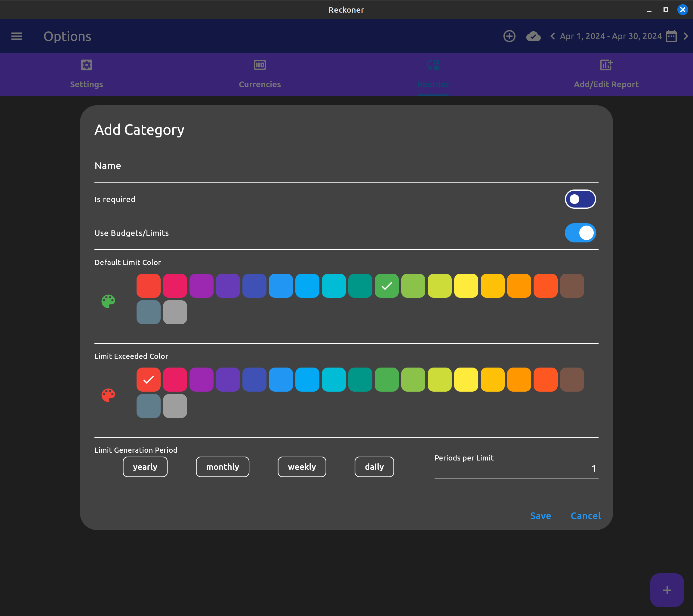Click the add circle icon in header
The image size is (693, 616).
509,36
